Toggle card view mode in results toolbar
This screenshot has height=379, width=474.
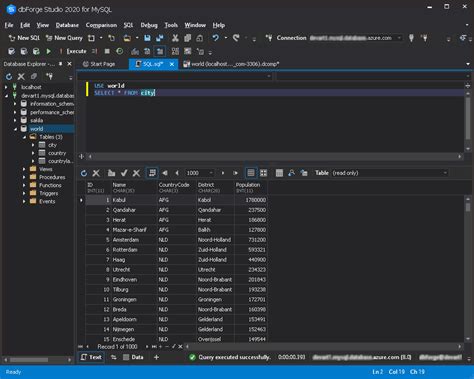263,173
